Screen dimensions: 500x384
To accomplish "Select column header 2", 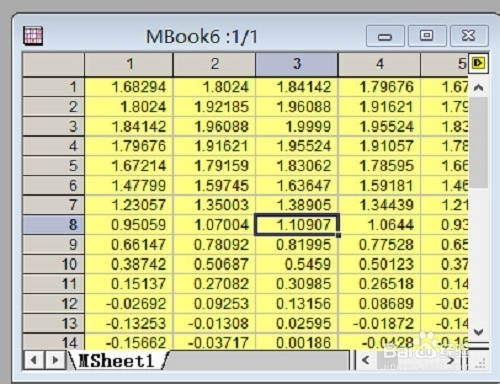I will coord(214,64).
